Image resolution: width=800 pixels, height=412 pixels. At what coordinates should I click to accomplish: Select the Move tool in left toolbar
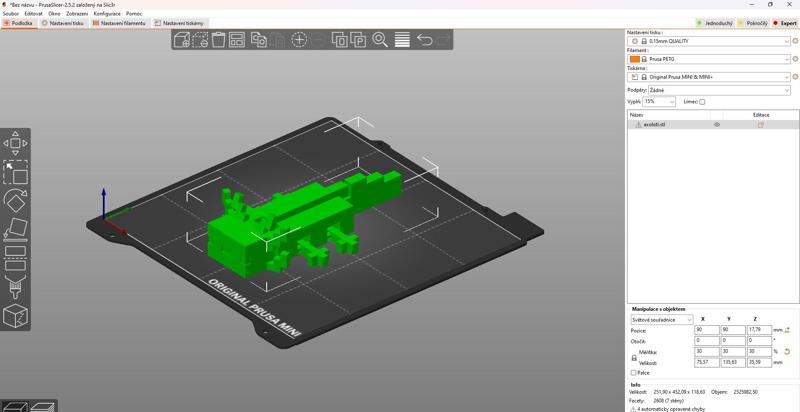(16, 144)
